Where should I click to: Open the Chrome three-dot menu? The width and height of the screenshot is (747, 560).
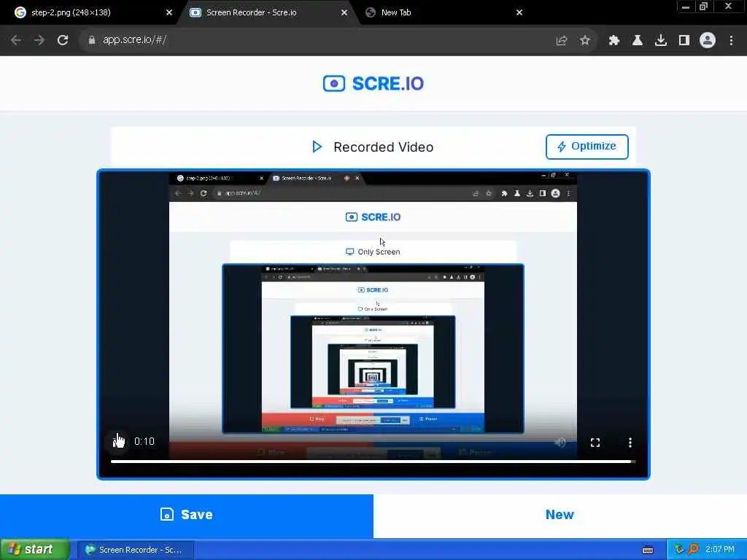click(x=731, y=41)
